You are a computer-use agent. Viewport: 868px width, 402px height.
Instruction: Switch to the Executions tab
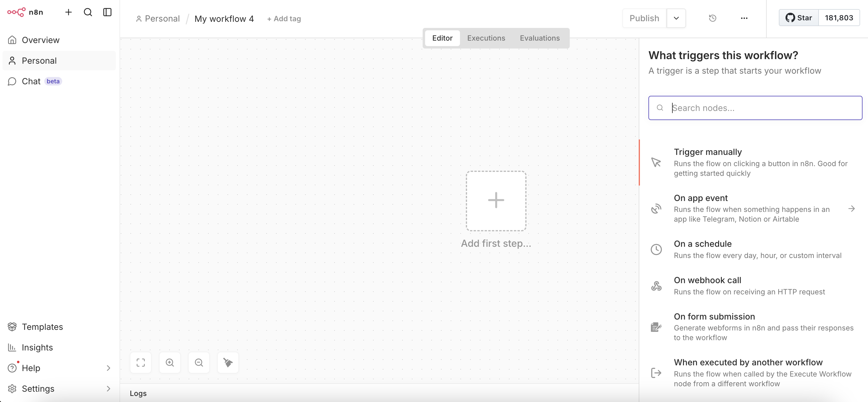tap(486, 38)
